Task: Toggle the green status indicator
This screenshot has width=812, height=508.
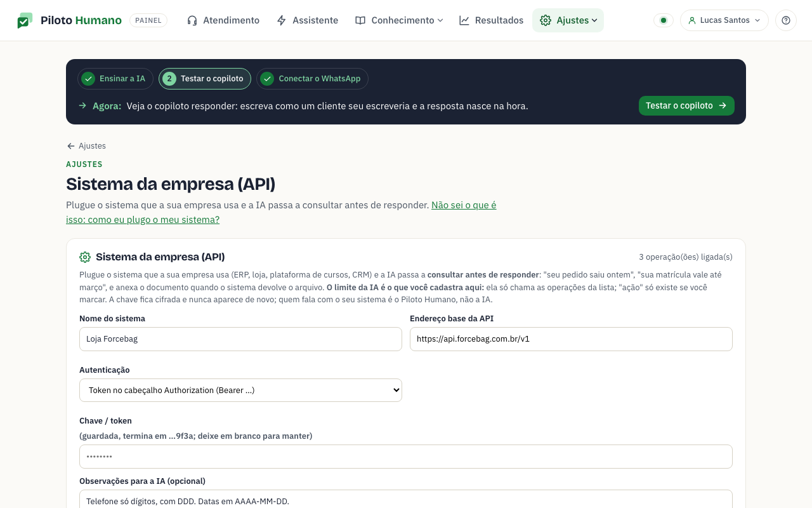Action: 664,20
